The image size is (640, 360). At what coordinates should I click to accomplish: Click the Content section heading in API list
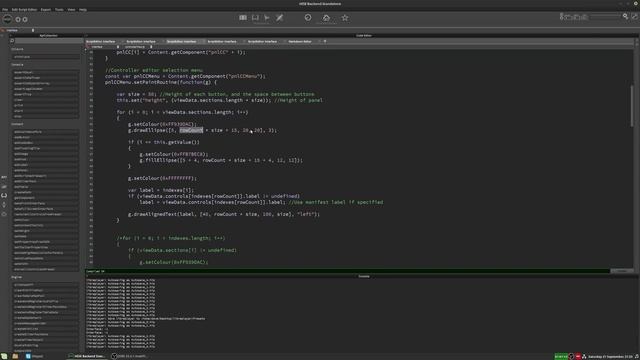coord(18,124)
